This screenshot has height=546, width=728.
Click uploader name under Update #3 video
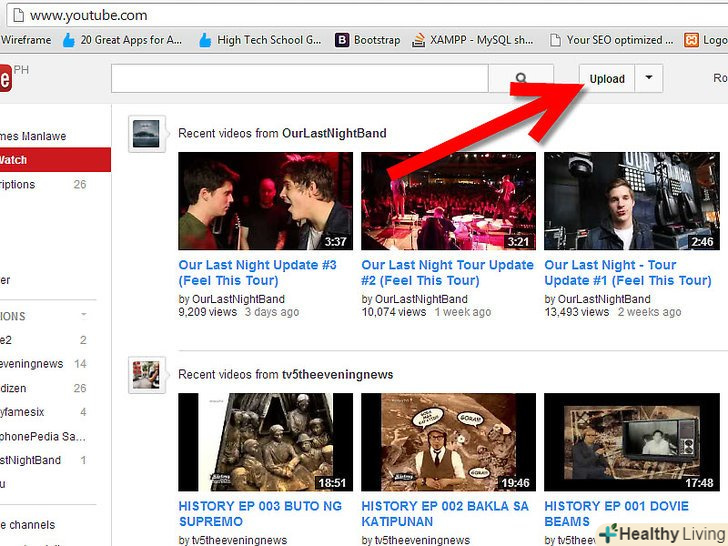[x=238, y=299]
